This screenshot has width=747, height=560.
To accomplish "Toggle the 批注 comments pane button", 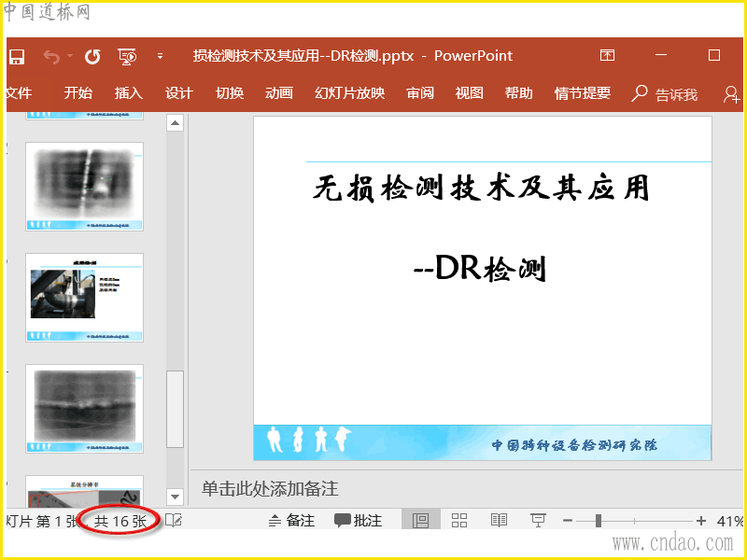I will [x=359, y=521].
